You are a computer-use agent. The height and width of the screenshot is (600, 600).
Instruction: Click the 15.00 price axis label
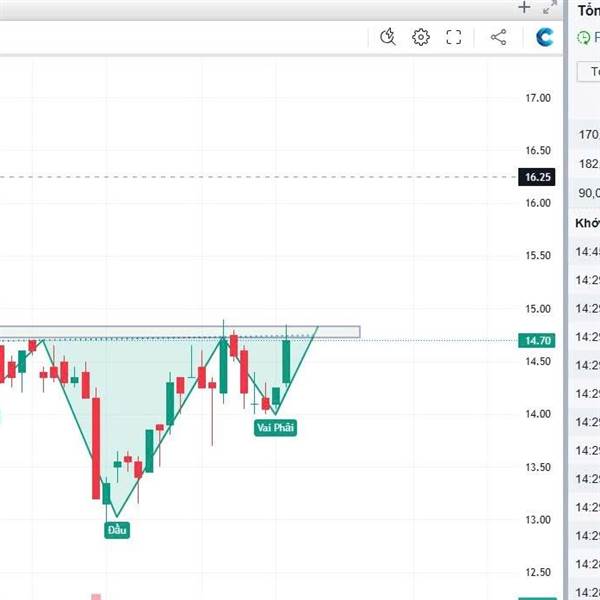click(x=538, y=308)
